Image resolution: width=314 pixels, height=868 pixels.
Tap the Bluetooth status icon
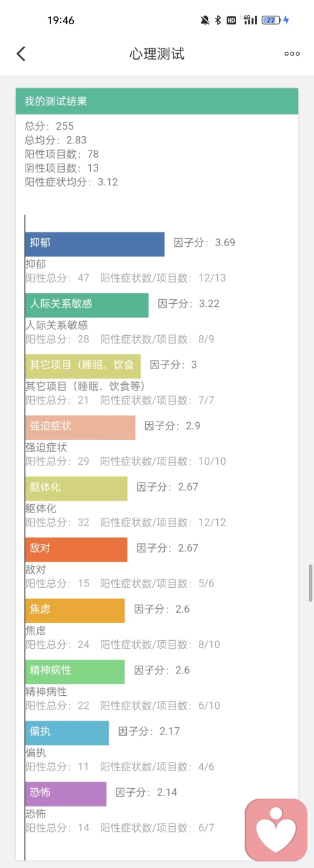point(218,20)
